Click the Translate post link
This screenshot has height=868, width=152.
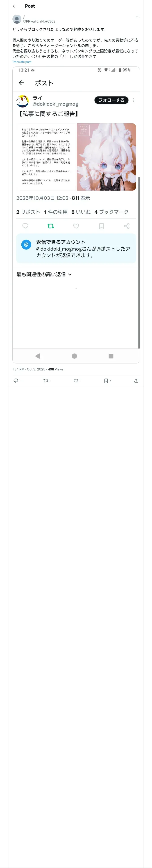coord(22,62)
